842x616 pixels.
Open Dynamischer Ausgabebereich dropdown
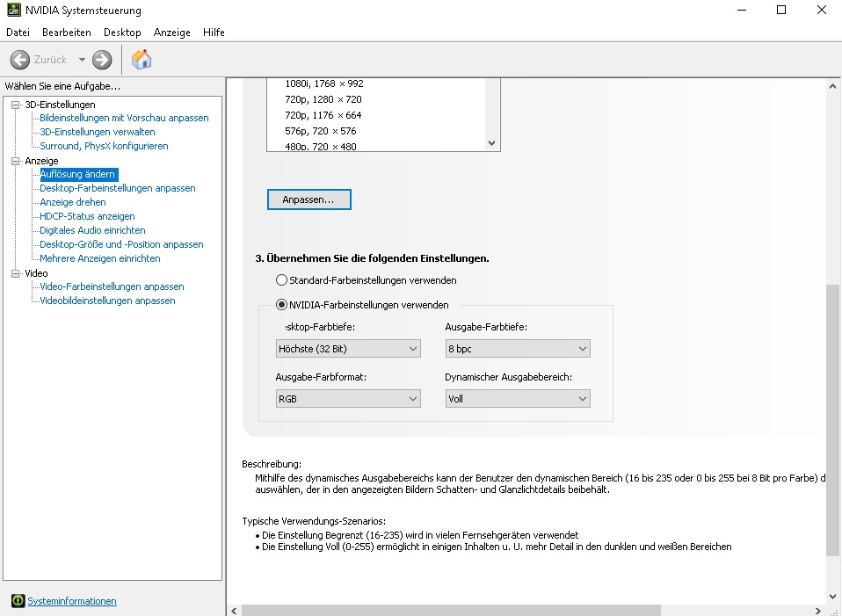518,398
